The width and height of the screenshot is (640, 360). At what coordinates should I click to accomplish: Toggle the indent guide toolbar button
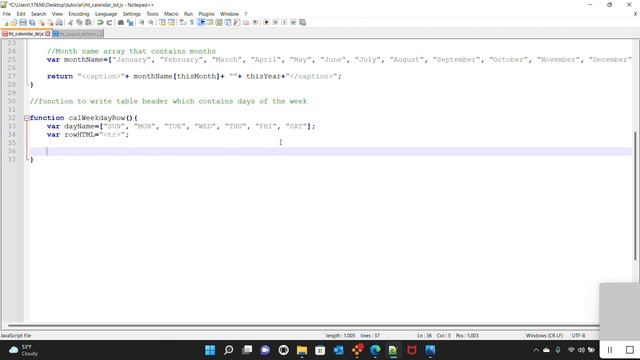tap(201, 22)
